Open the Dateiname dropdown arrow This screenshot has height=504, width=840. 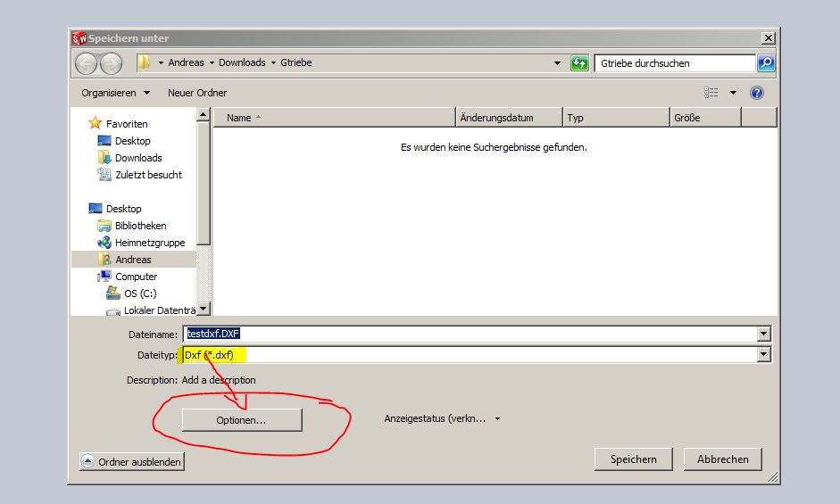click(x=764, y=334)
